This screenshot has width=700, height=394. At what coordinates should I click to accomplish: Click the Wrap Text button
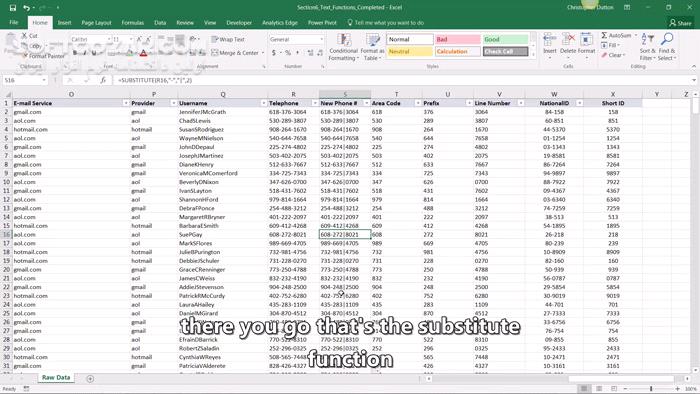tap(228, 39)
